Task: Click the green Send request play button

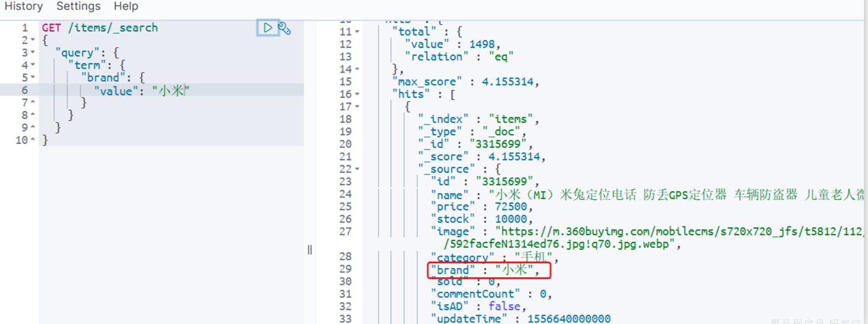Action: [268, 28]
